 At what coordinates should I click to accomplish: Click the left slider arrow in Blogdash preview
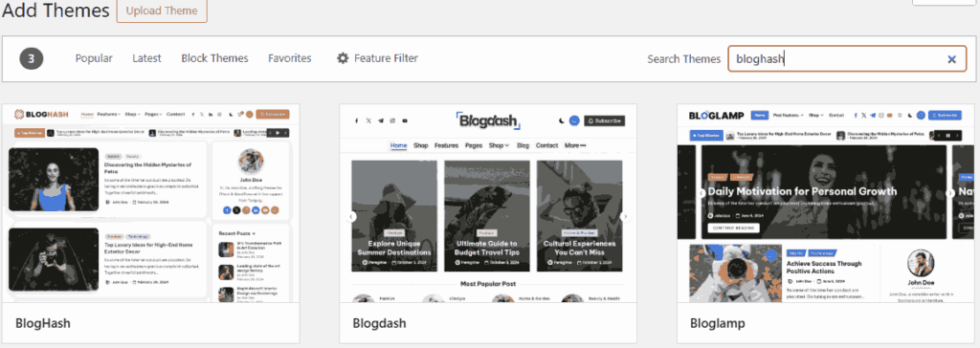[x=351, y=217]
